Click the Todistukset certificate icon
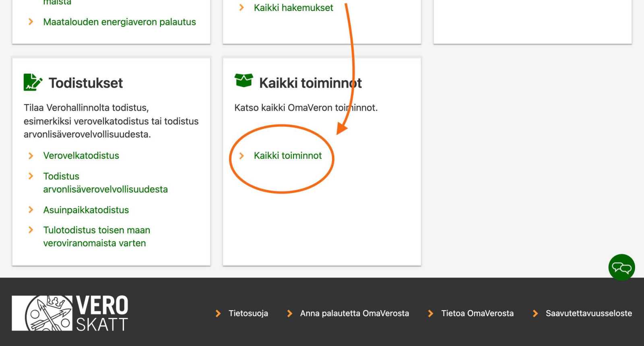 (33, 82)
